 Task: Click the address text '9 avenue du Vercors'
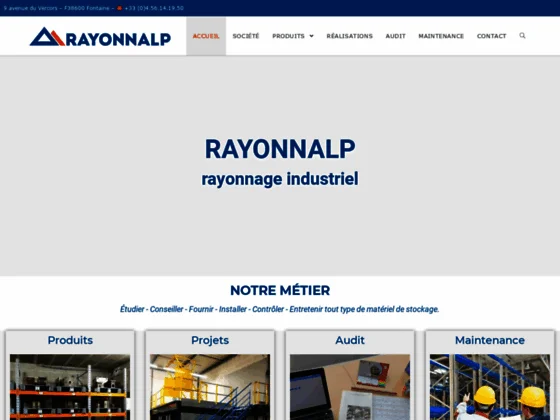[30, 8]
